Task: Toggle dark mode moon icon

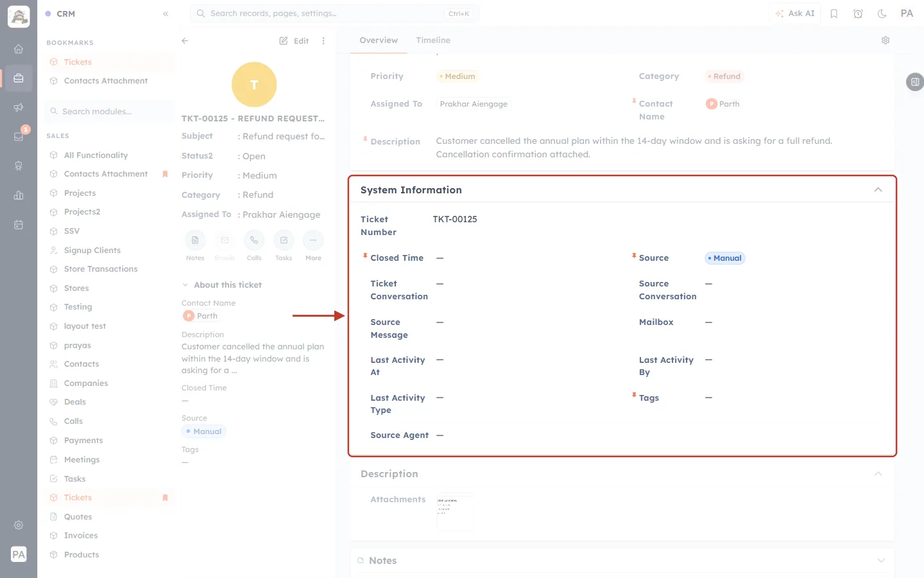Action: 882,13
